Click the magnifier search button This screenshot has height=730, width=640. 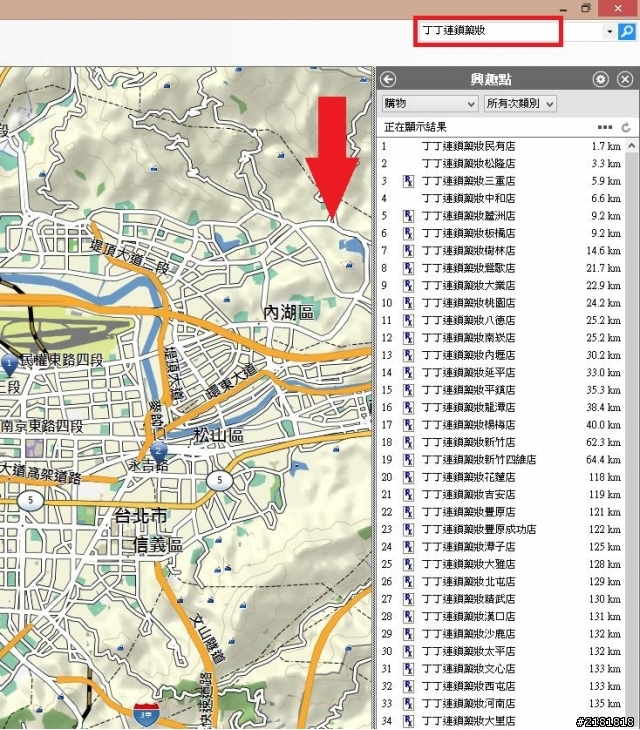coord(627,32)
